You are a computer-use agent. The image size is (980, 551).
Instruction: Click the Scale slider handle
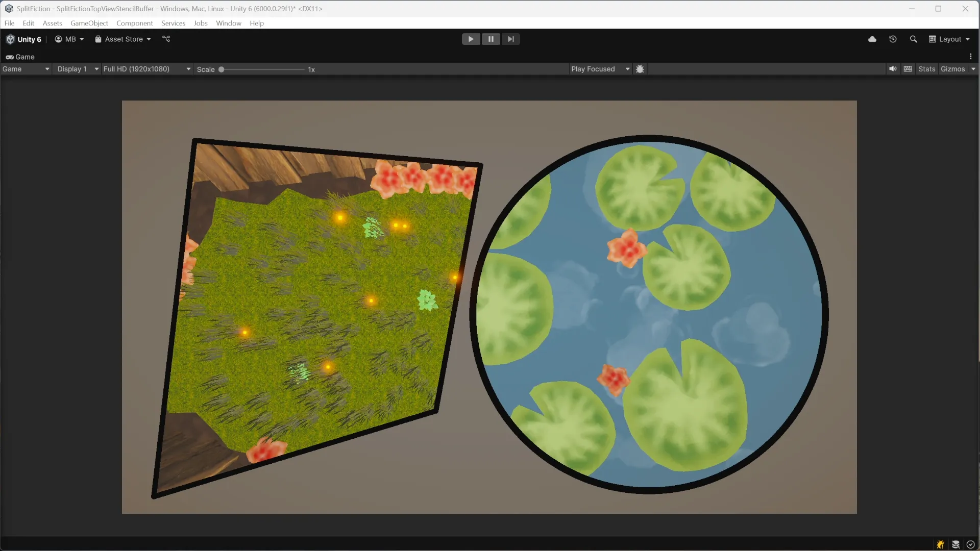point(222,69)
